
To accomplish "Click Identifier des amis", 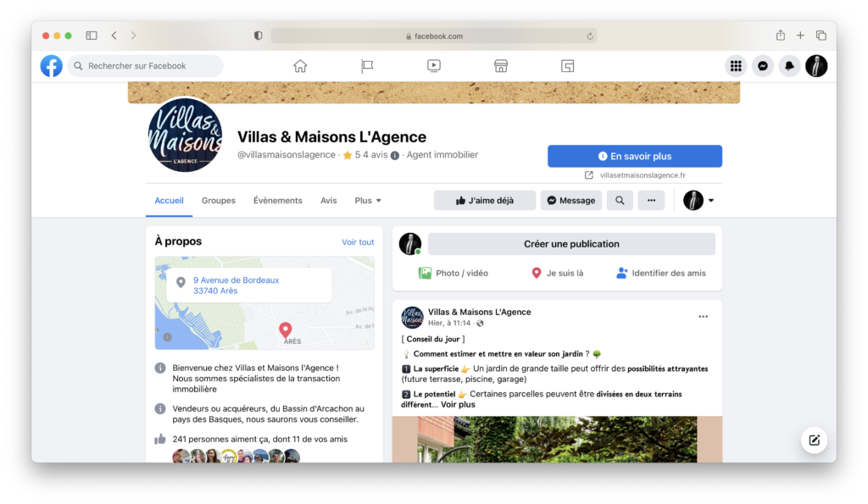I will (x=661, y=273).
